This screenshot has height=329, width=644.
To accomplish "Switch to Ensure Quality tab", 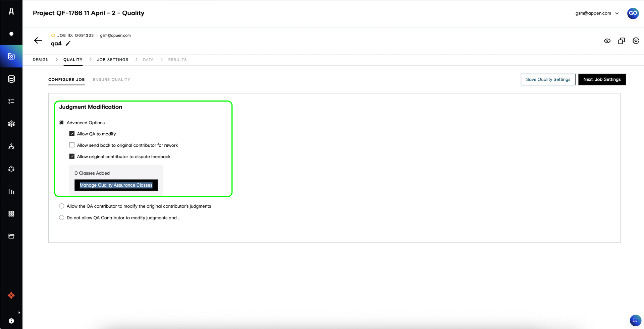I will coord(111,80).
